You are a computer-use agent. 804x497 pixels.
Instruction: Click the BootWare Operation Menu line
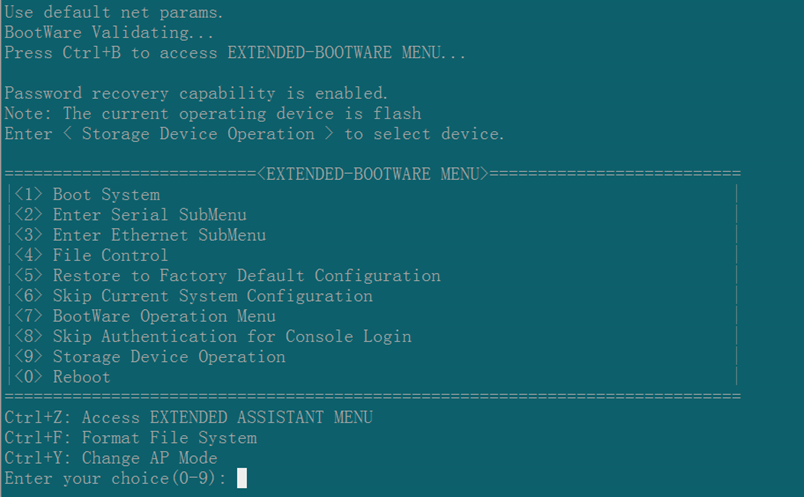coord(145,316)
